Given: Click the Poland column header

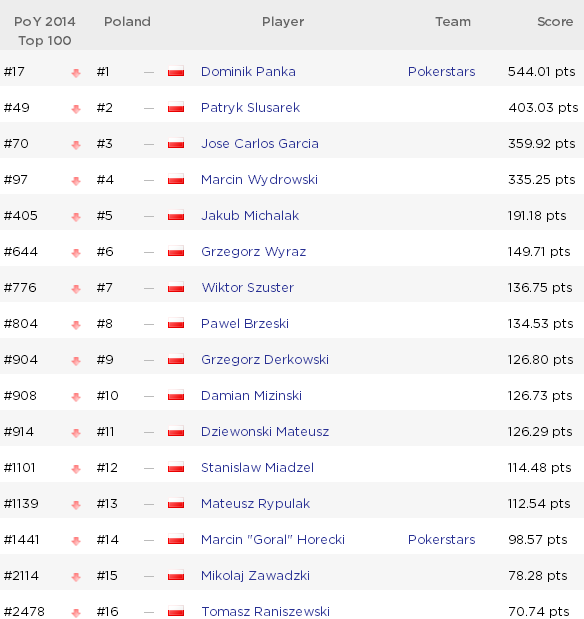Looking at the screenshot, I should [x=127, y=21].
